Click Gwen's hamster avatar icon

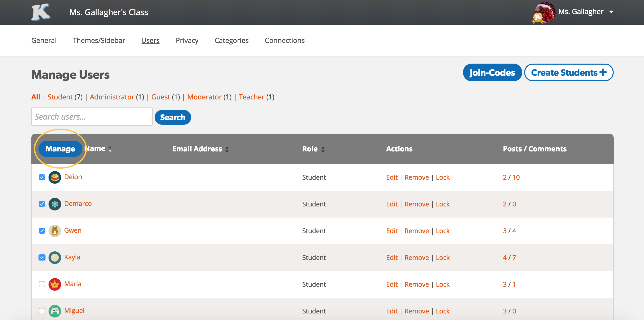pos(55,231)
